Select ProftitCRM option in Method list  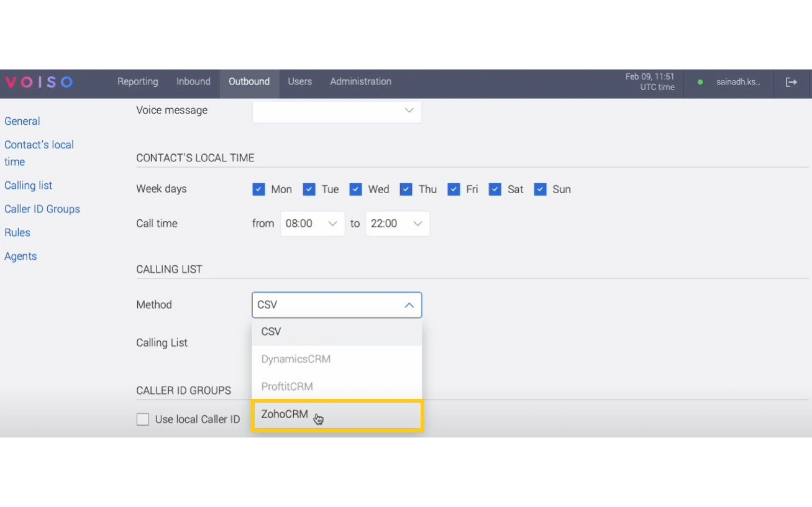pyautogui.click(x=337, y=386)
